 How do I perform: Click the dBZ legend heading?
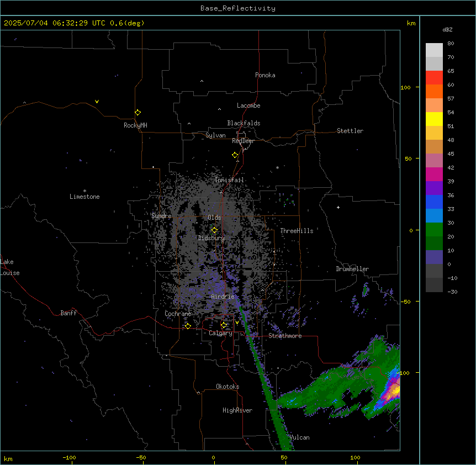447,29
